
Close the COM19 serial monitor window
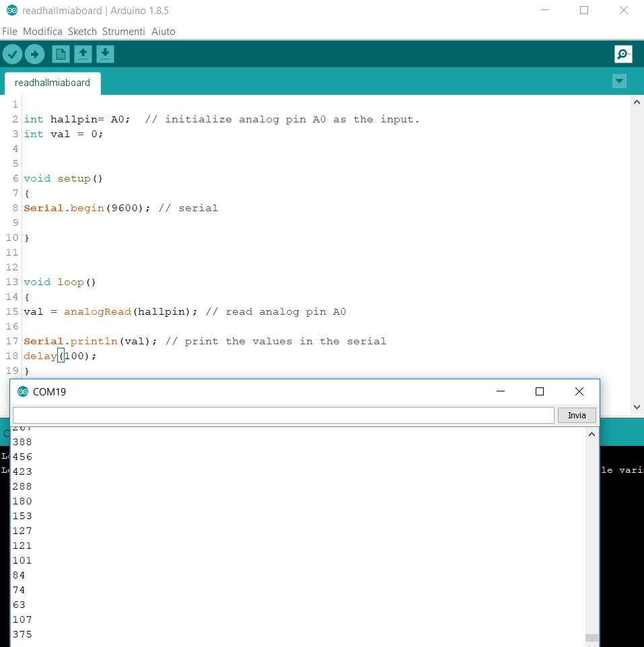pyautogui.click(x=579, y=391)
